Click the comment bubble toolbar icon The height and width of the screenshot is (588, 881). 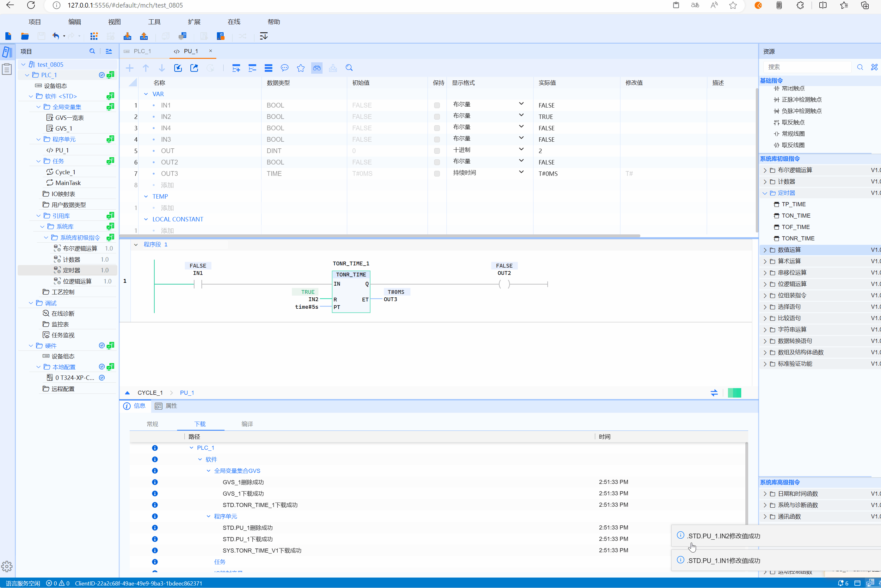[x=285, y=68]
